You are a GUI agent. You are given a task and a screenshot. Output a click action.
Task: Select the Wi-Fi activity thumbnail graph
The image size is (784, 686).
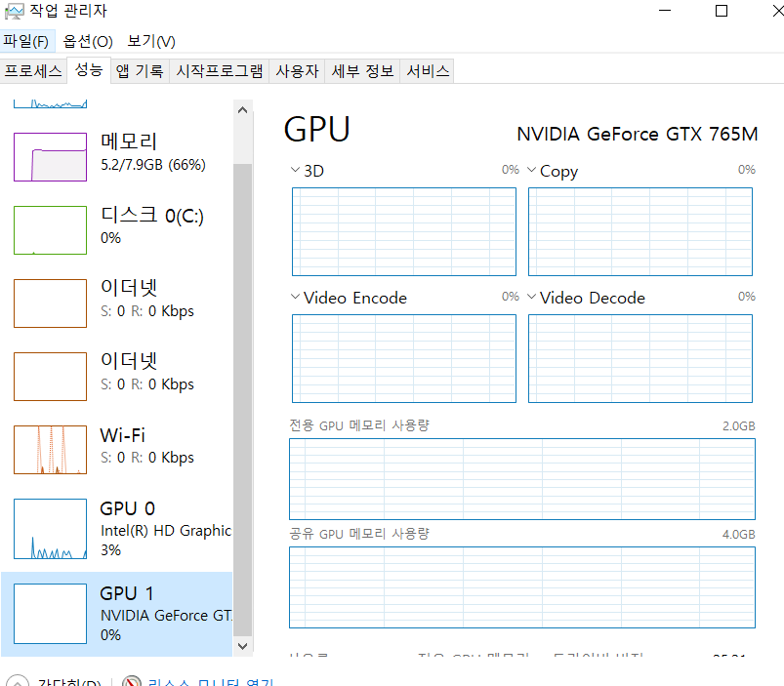[50, 450]
